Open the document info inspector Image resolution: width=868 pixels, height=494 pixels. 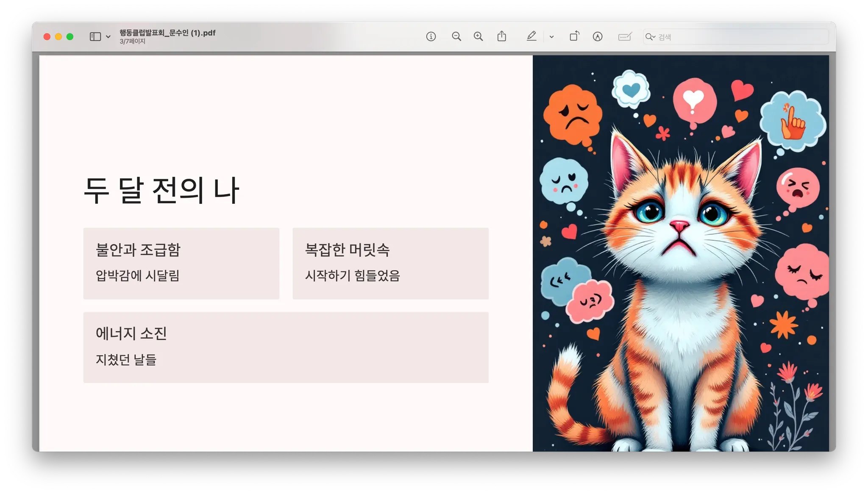click(x=431, y=37)
